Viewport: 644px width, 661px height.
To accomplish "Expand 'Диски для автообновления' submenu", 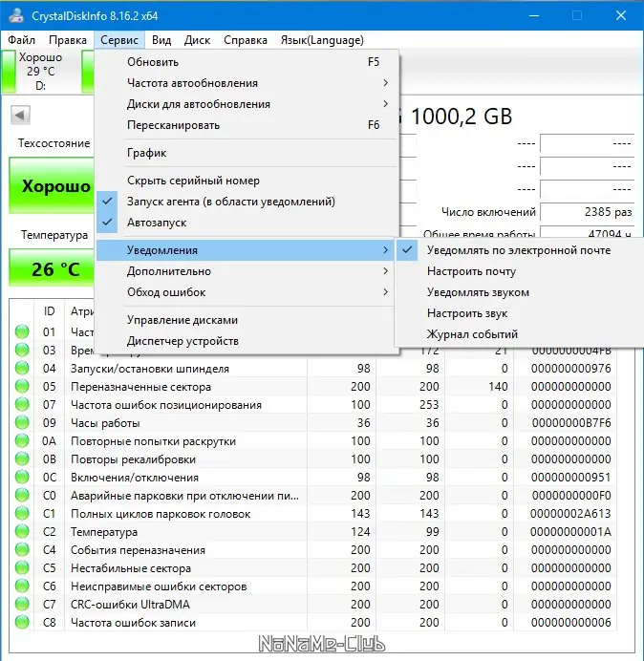I will click(247, 104).
